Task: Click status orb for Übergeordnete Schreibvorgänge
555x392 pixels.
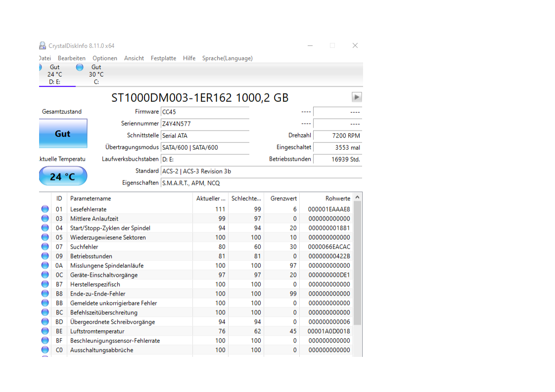Action: pyautogui.click(x=45, y=322)
